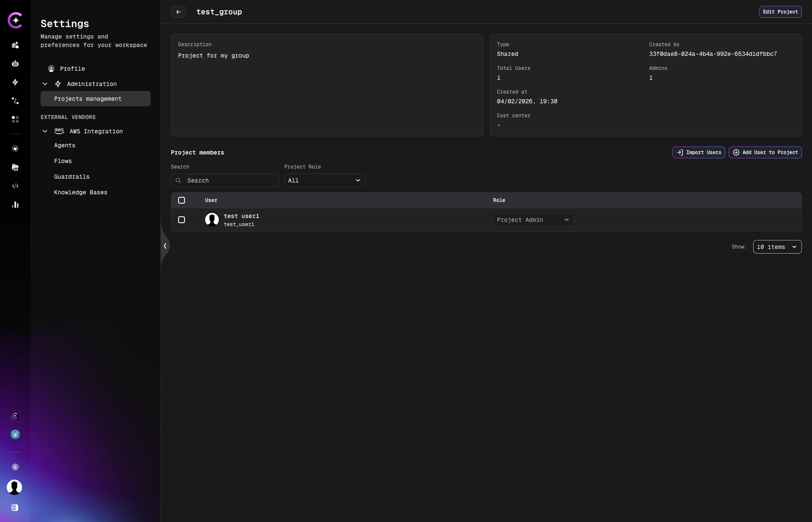
Task: Open the code </> panel icon
Action: [15, 186]
